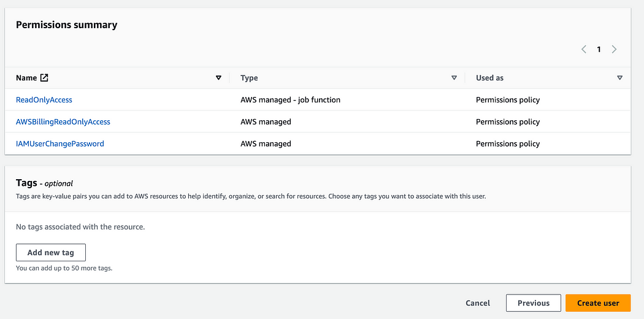Click the Type column header
Screen dimensions: 644x319
pos(249,78)
